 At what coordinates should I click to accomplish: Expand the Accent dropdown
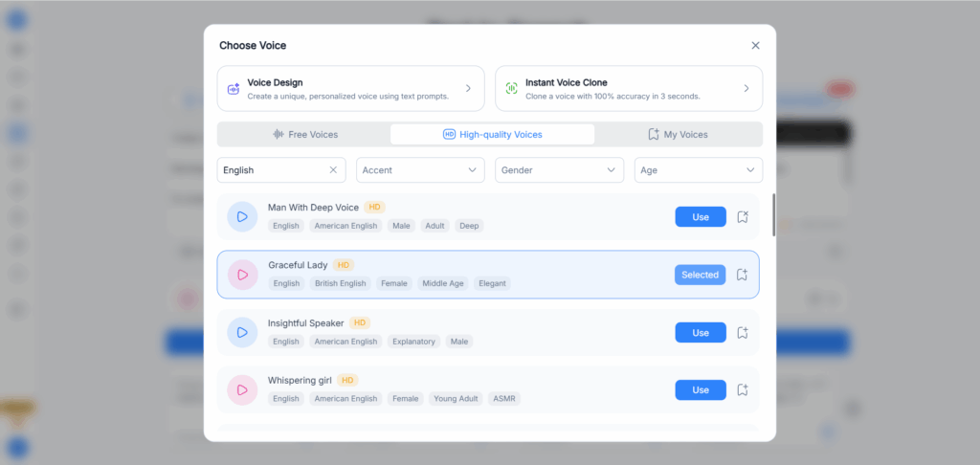[421, 170]
